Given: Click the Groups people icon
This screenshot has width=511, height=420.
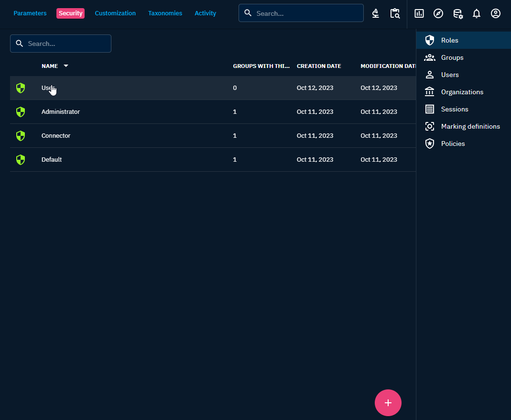Looking at the screenshot, I should pos(430,57).
